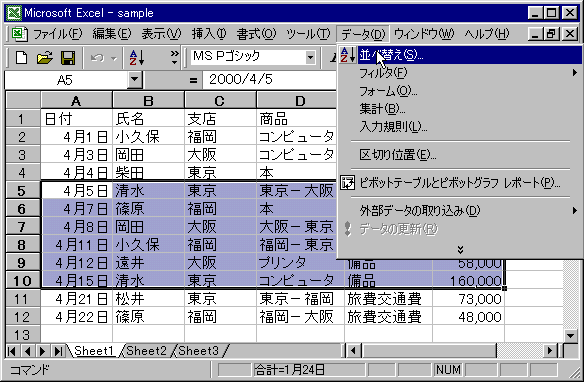Screen dimensions: 584x382
Task: Click first-sheet tab navigation arrow
Action: (12, 351)
